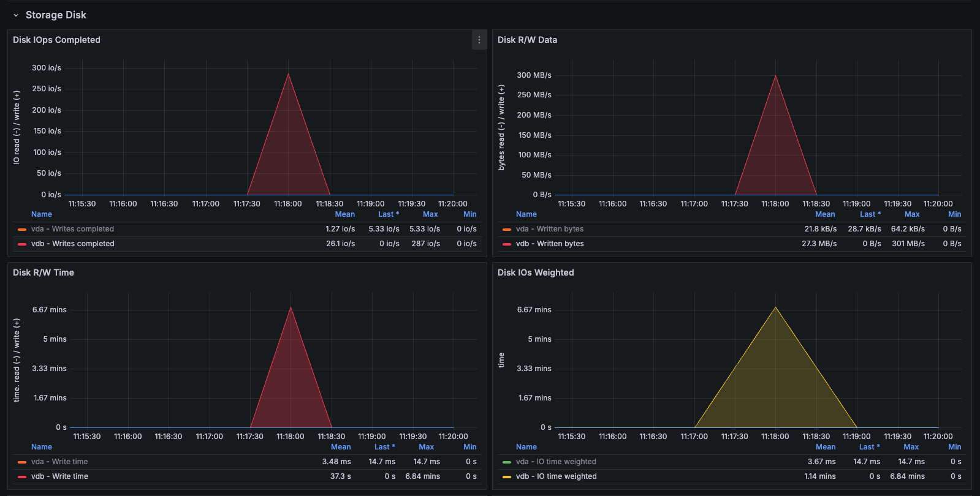This screenshot has height=496, width=980.
Task: Click the red vdb Written bytes color swatch
Action: click(x=507, y=244)
